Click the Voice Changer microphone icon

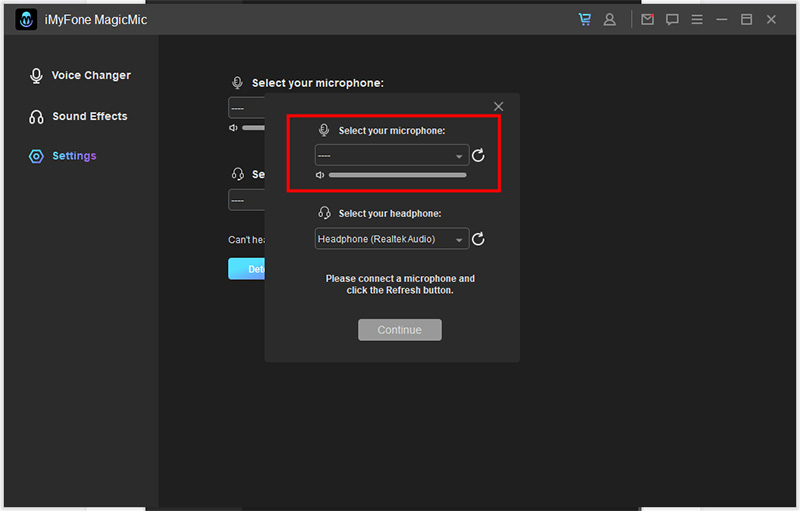pos(36,75)
